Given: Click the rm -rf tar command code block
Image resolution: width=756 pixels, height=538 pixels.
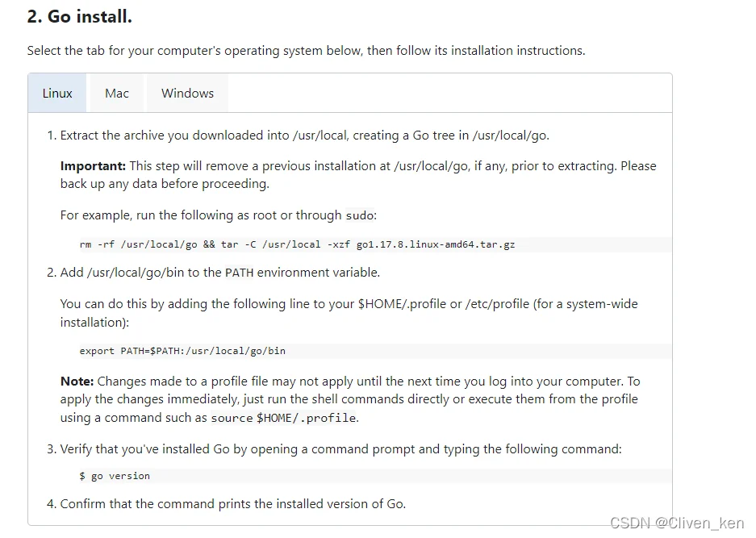Looking at the screenshot, I should (375, 244).
